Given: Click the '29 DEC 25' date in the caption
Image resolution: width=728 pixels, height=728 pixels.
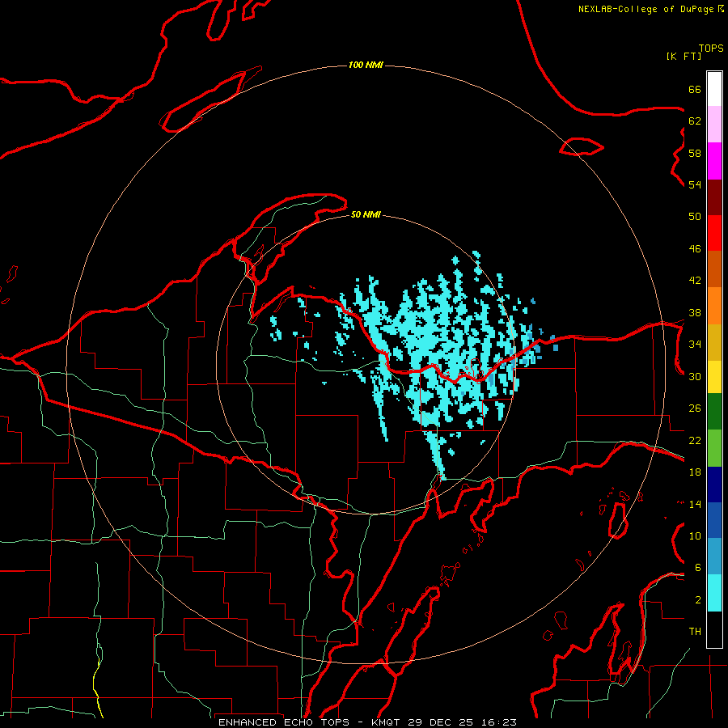Looking at the screenshot, I should (440, 722).
